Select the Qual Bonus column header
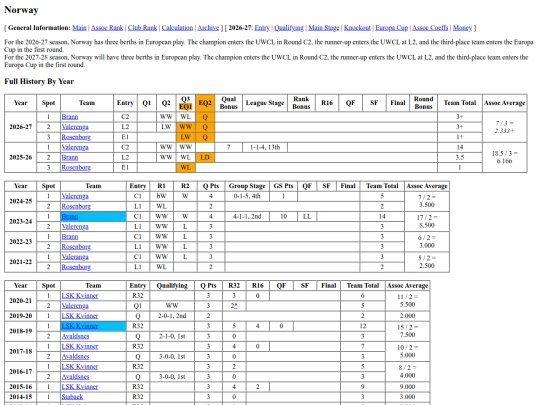 [228, 103]
